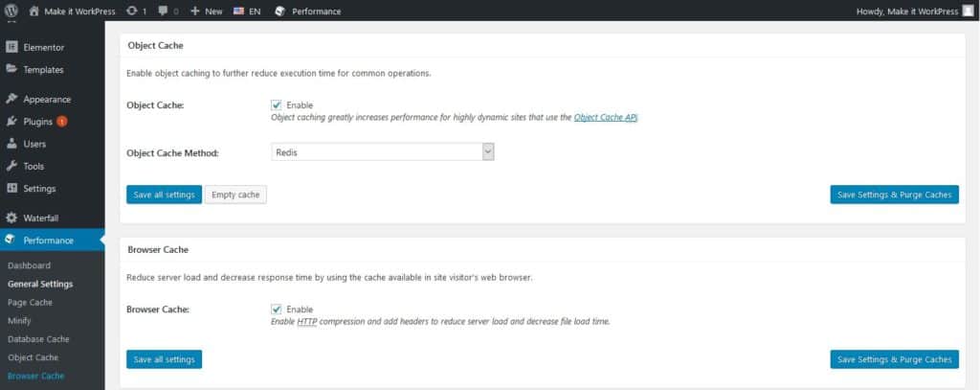Toggle the Object Cache Enable checkbox
This screenshot has width=980, height=390.
[x=277, y=105]
